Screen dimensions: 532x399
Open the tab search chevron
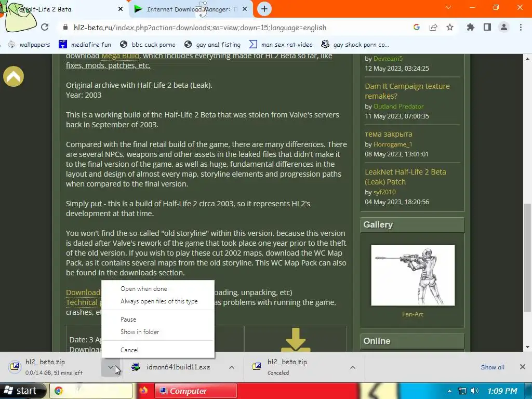click(x=448, y=7)
